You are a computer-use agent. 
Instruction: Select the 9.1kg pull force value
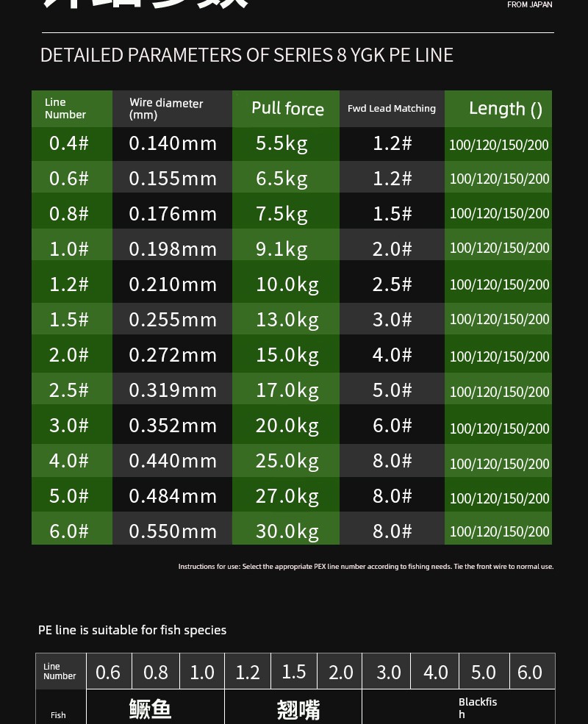282,249
